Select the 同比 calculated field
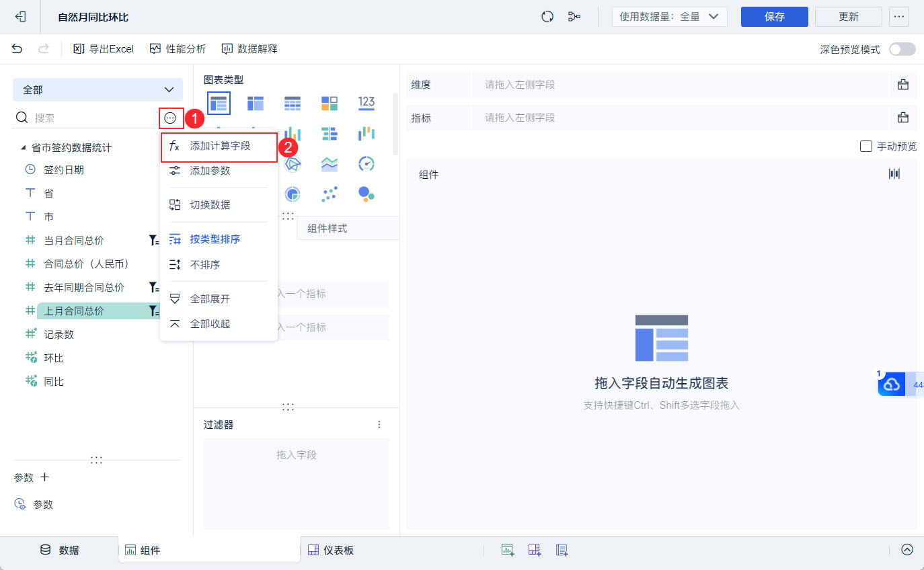Viewport: 924px width, 570px height. [x=54, y=382]
